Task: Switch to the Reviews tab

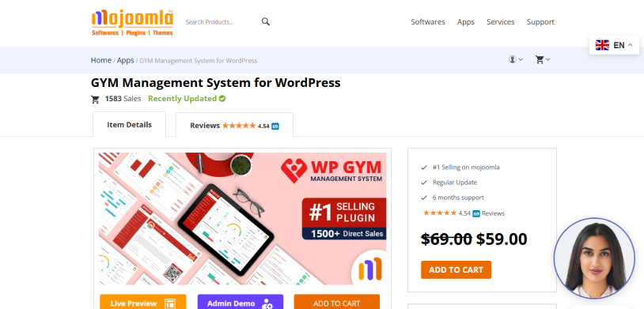Action: pos(234,125)
